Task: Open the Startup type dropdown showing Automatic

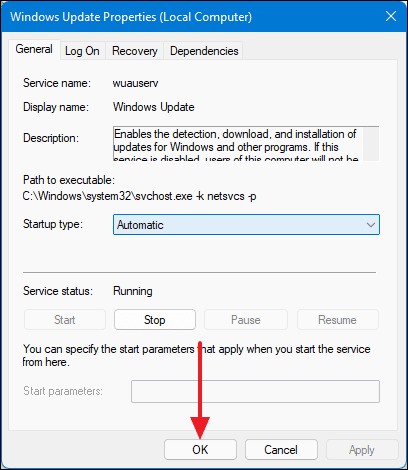Action: point(246,225)
